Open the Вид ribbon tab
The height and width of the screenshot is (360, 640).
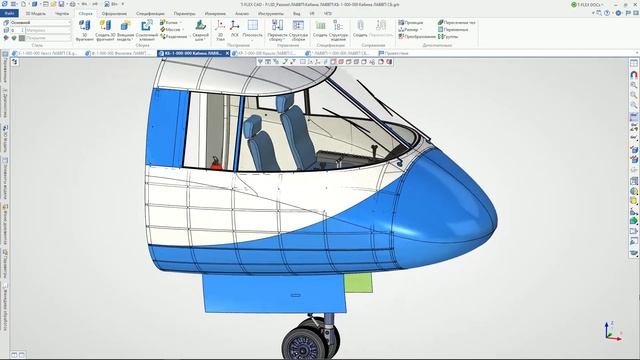[x=297, y=13]
